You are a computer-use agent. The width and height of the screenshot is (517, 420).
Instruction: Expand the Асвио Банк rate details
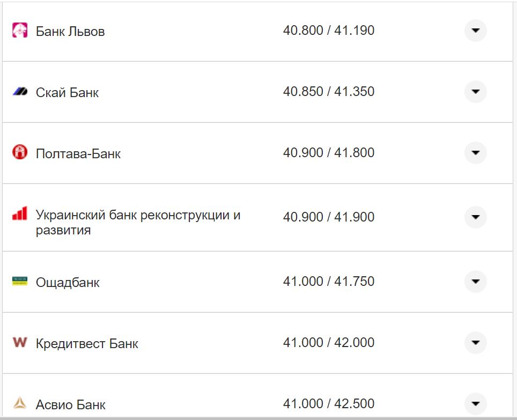tap(475, 403)
